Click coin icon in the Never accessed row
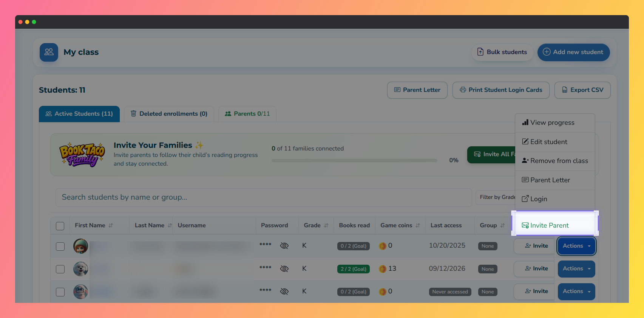The height and width of the screenshot is (318, 644). 383,292
